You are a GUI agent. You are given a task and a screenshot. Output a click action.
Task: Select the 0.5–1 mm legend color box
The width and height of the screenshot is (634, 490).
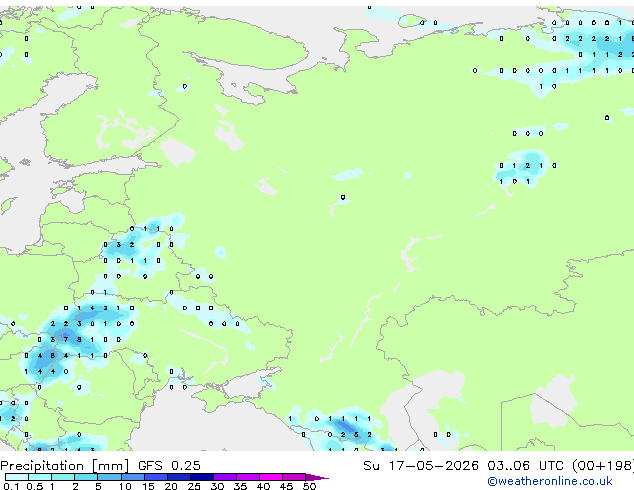tap(40, 477)
